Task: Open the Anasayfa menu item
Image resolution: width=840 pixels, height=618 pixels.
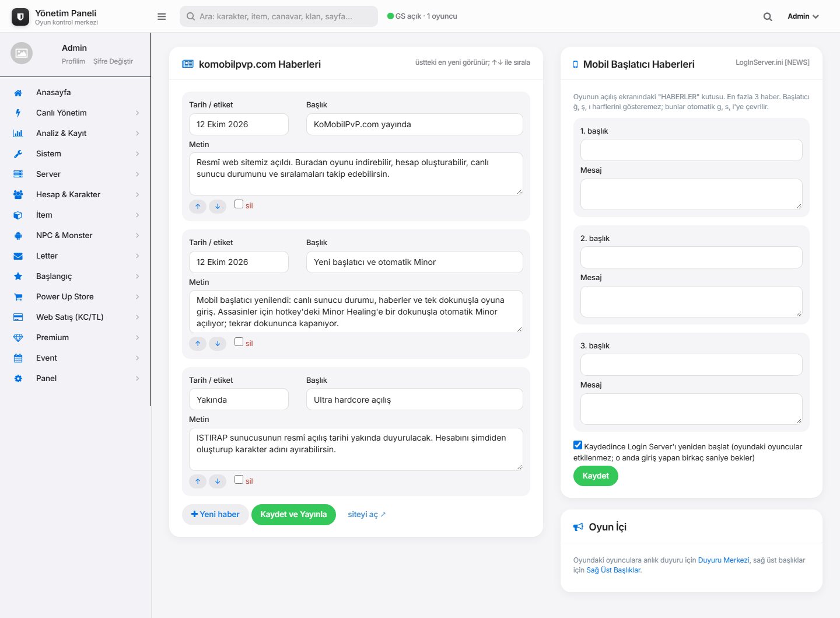Action: (x=76, y=93)
